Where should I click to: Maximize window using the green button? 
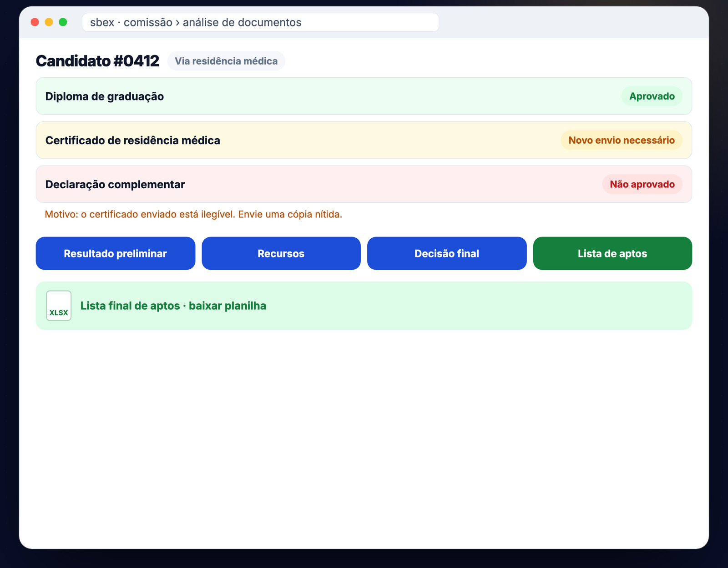63,22
